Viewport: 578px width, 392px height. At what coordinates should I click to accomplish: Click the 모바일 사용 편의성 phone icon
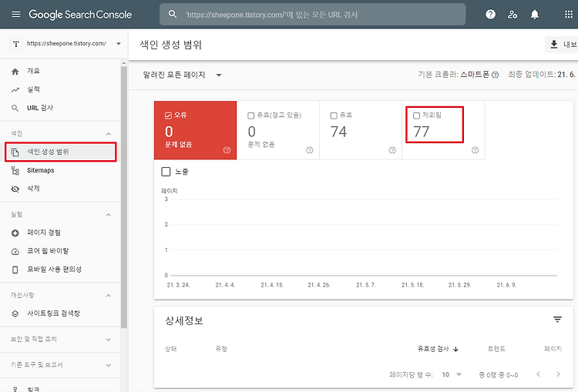(x=15, y=270)
